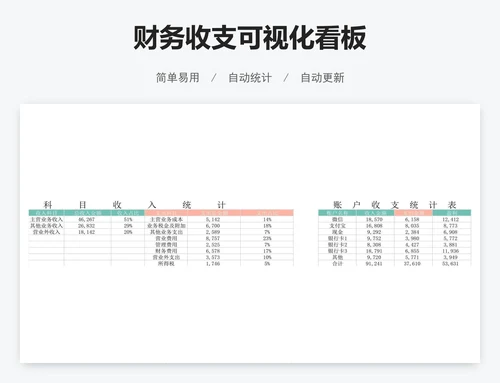Select the 营业费用 expense cell
Image resolution: width=500 pixels, height=383 pixels.
166,238
